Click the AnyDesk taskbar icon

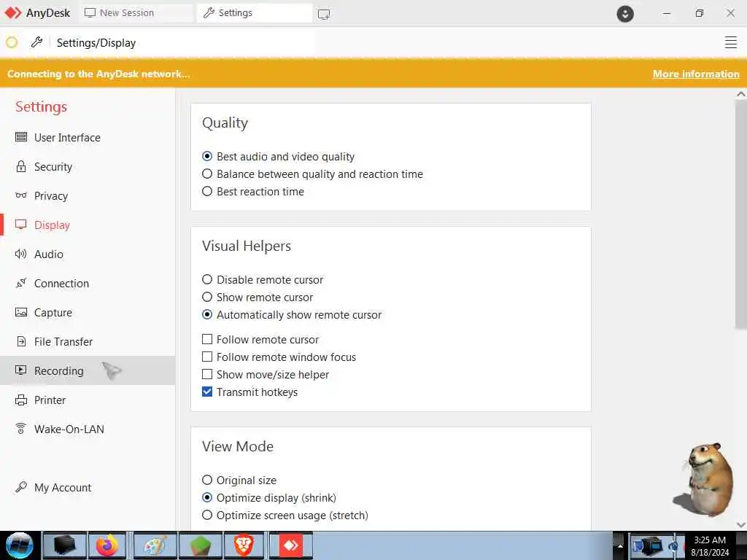click(290, 545)
